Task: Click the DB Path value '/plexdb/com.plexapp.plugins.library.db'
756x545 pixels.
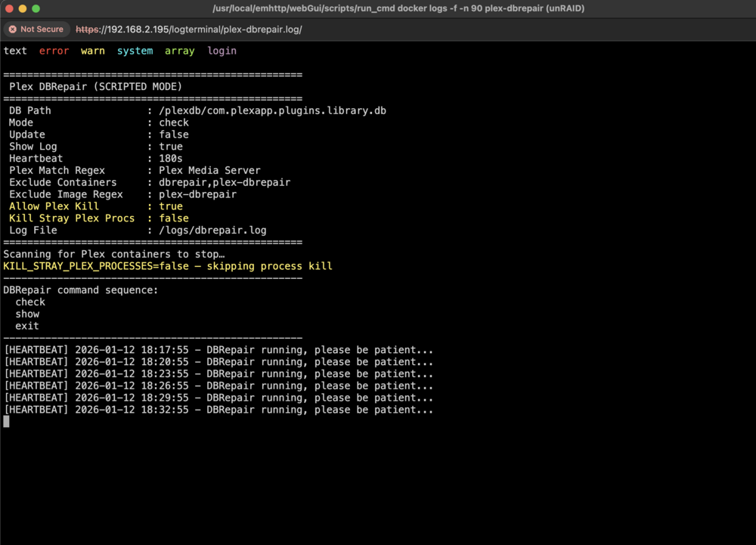Action: pyautogui.click(x=272, y=111)
